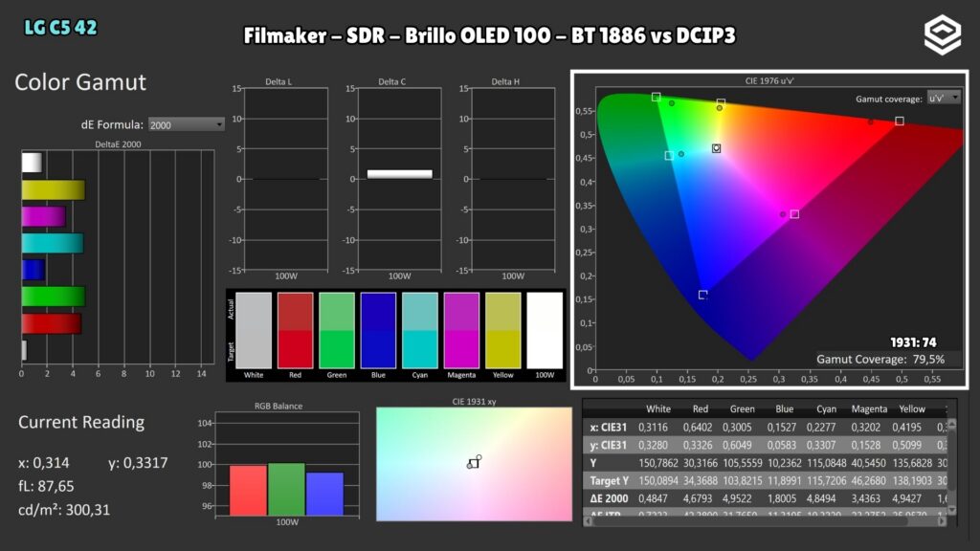The width and height of the screenshot is (980, 551).
Task: Click the blue bar in DeltaE 2000 chart
Action: point(33,270)
